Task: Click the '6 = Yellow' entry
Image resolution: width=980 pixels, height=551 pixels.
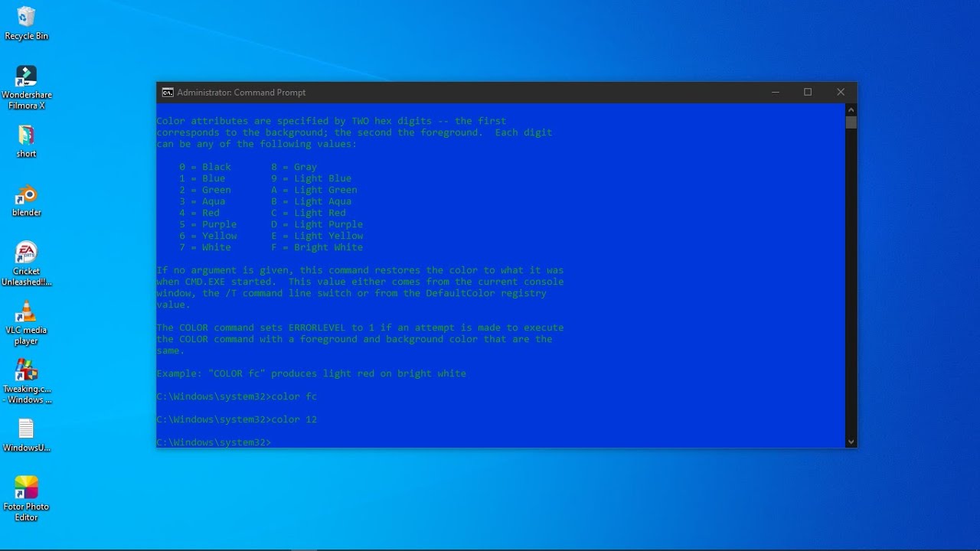Action: (x=208, y=236)
